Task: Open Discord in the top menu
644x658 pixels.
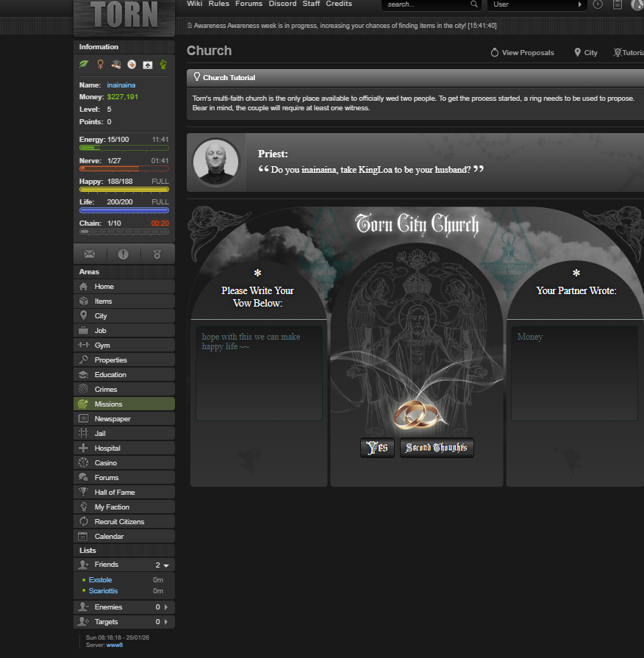Action: coord(282,4)
